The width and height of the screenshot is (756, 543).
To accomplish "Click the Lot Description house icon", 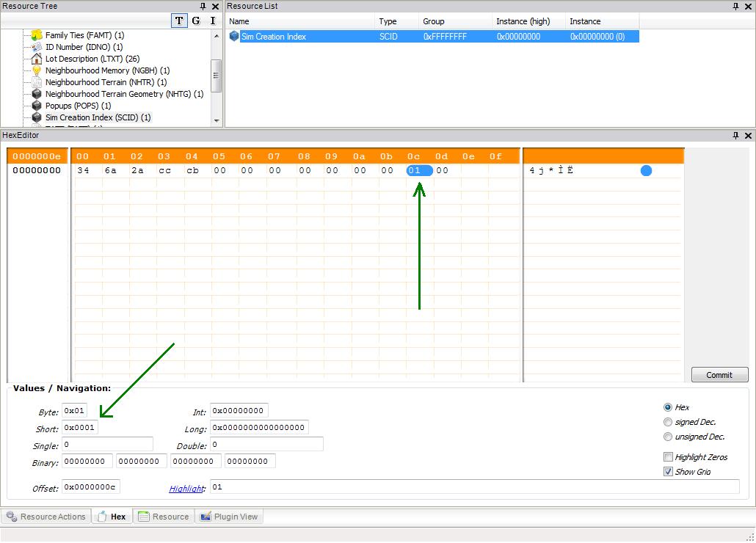I will [x=37, y=59].
